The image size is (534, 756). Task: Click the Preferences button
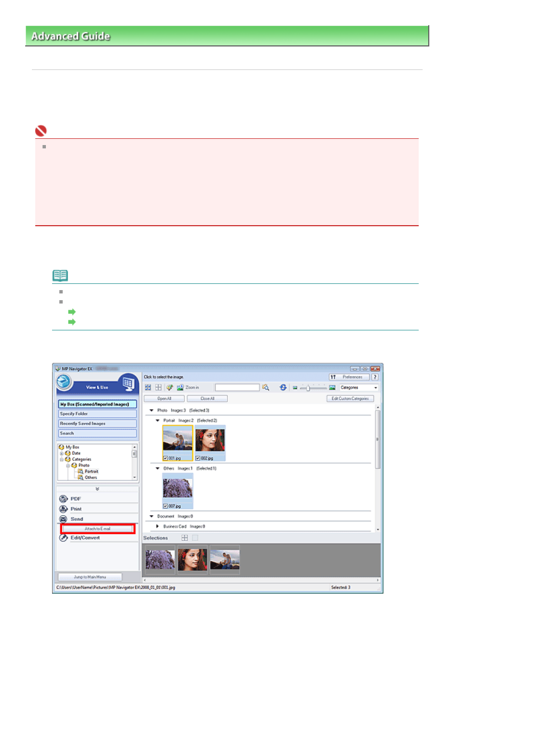(349, 377)
